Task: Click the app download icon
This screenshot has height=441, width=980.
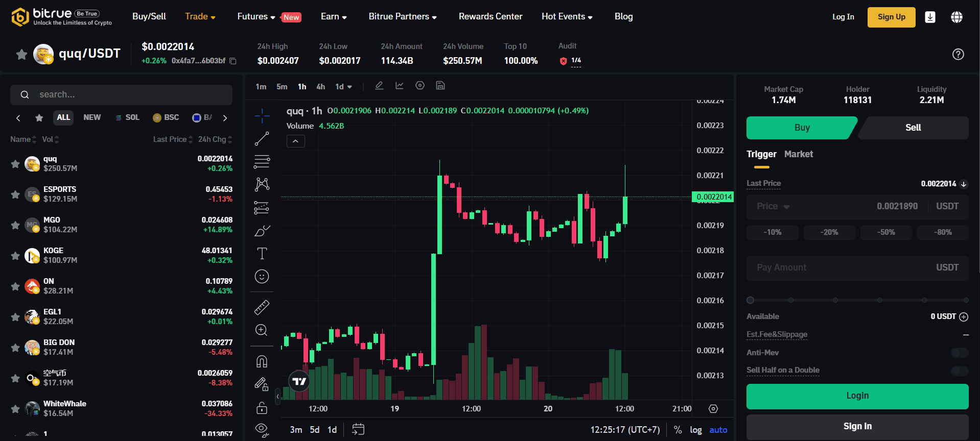Action: coord(930,17)
